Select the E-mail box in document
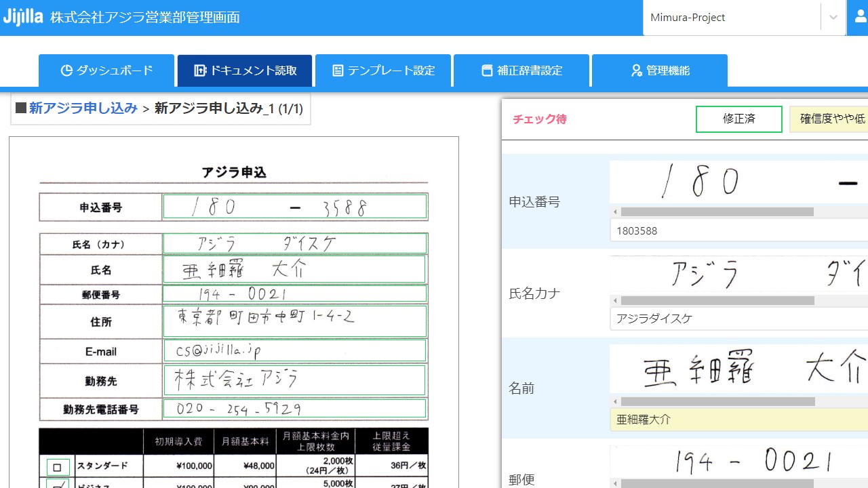Screen dimensions: 868x488 click(295, 350)
